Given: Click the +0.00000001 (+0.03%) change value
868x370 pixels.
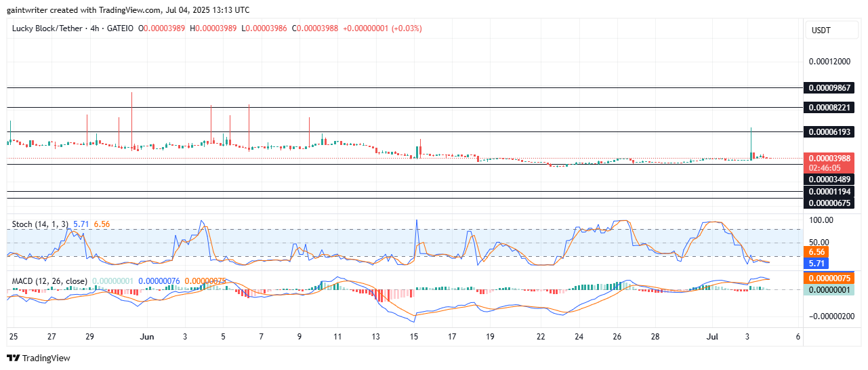Looking at the screenshot, I should (382, 28).
